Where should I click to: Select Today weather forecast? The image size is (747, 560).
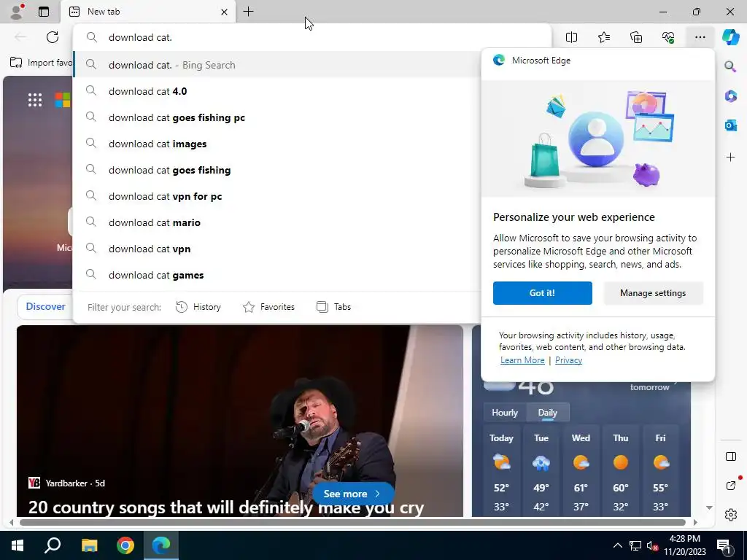501,472
